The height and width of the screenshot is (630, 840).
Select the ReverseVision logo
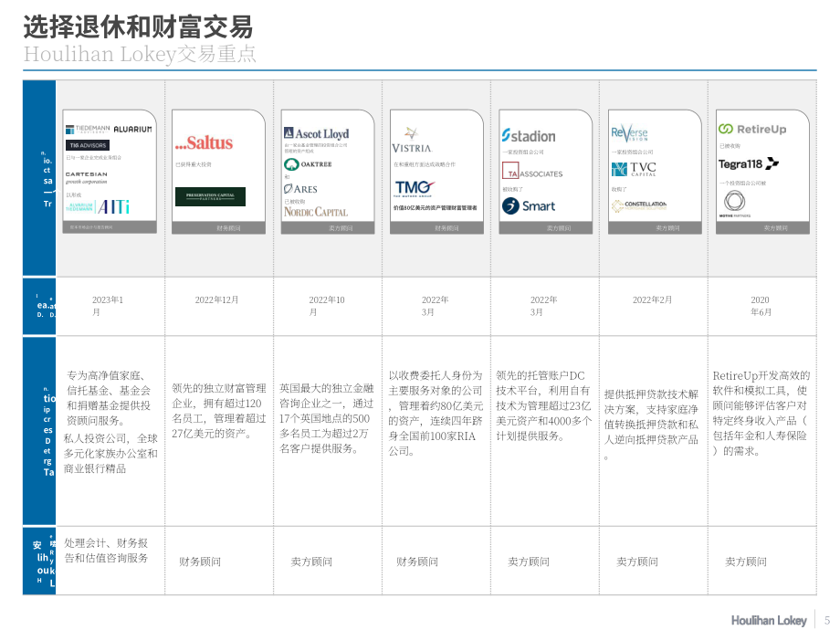coord(629,132)
